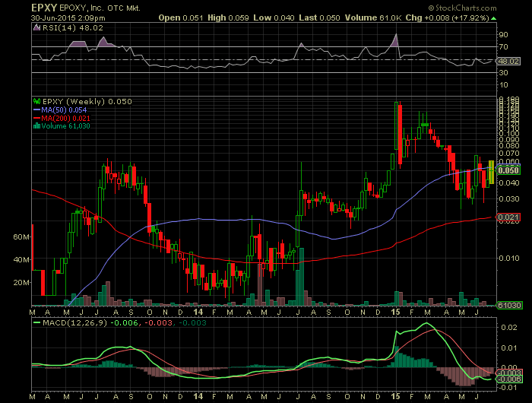Click the 0.050 last price tag on the price axis

click(x=508, y=170)
